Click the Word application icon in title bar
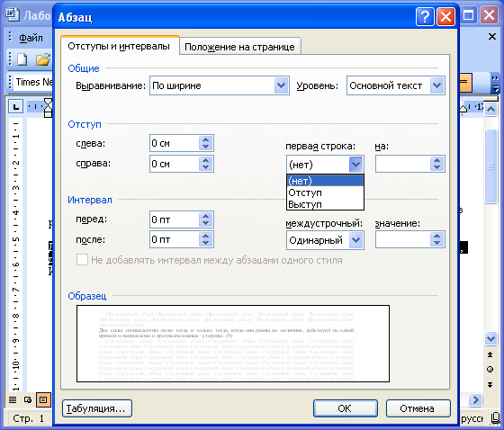Image resolution: width=504 pixels, height=430 pixels. (13, 14)
